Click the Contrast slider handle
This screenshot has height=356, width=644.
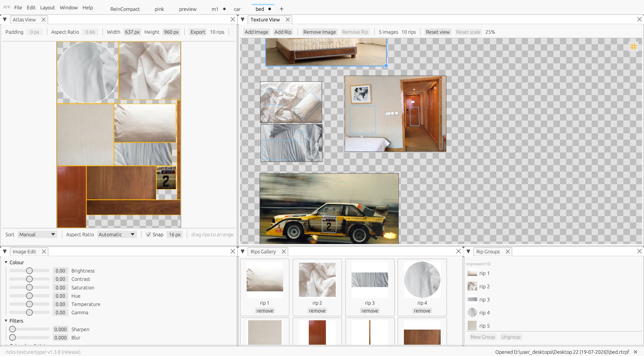click(x=29, y=279)
